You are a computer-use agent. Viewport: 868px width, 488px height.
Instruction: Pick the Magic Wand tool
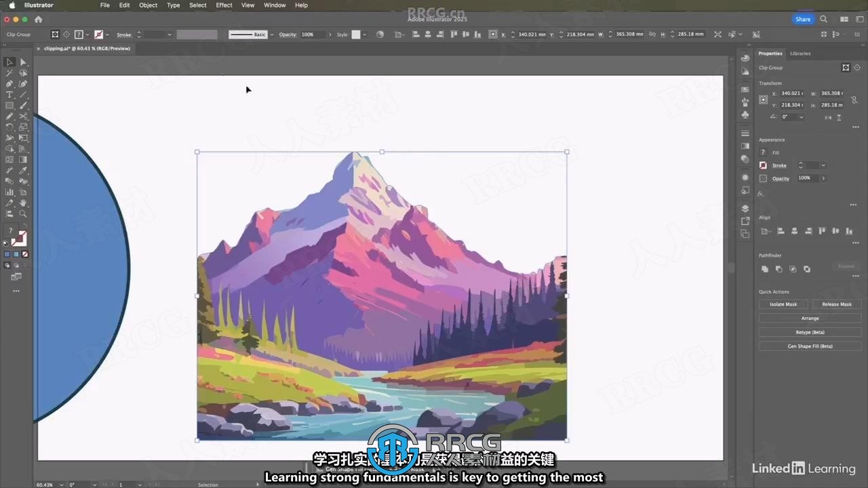click(9, 73)
